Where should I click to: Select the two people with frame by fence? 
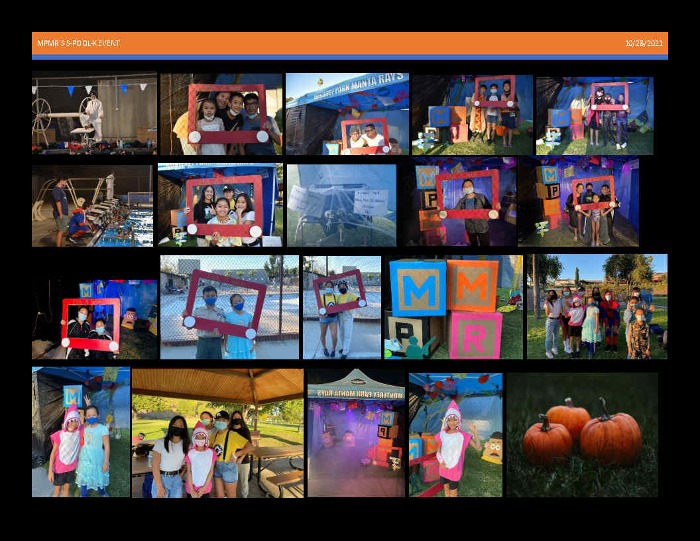(229, 307)
